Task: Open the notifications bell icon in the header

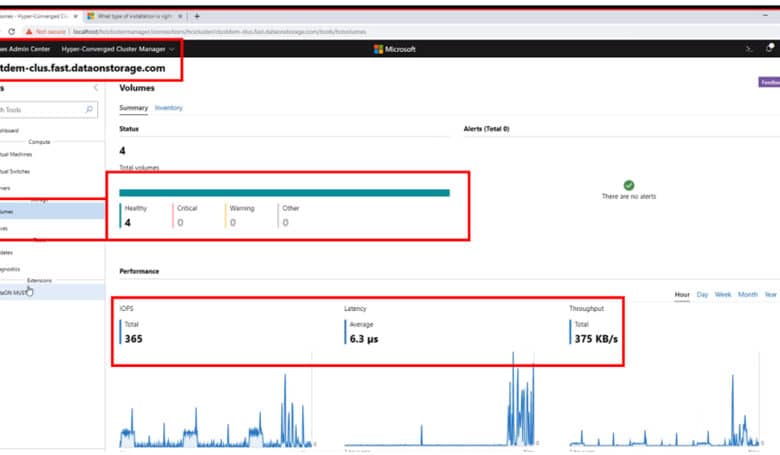Action: [x=769, y=48]
